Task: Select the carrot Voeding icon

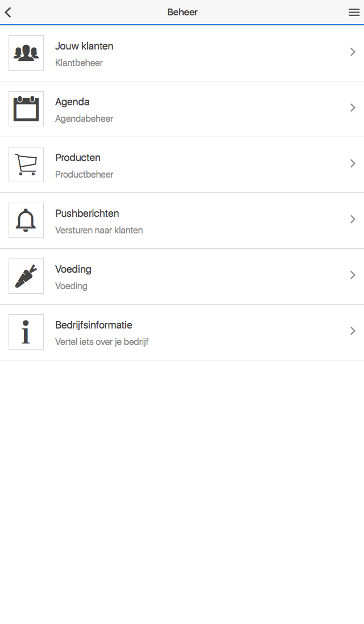Action: pos(26,276)
